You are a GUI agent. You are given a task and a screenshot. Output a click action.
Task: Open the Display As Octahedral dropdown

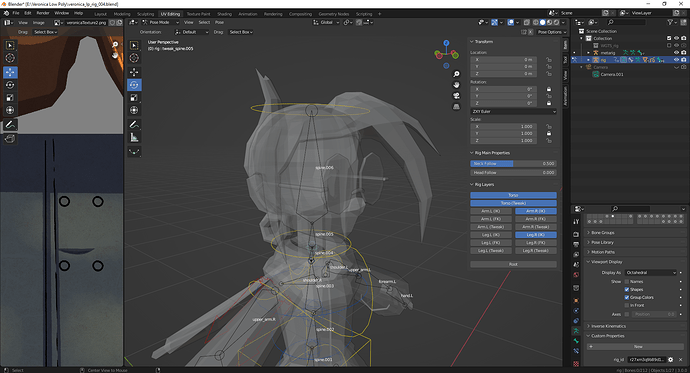pos(650,273)
